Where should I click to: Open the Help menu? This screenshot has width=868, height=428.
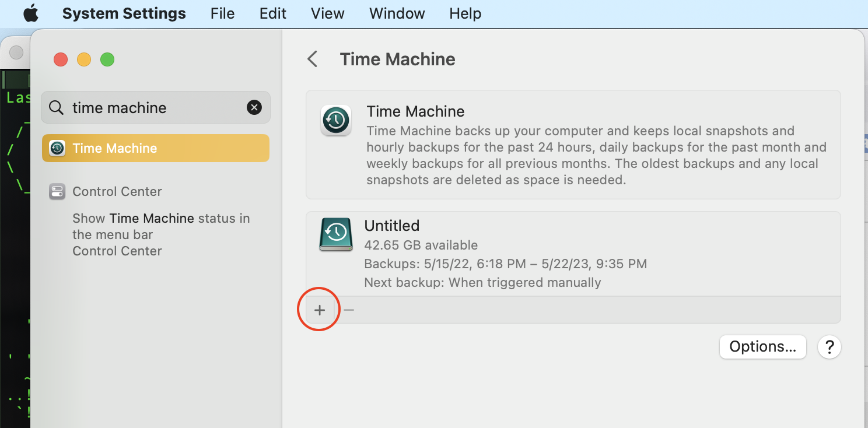pos(465,13)
